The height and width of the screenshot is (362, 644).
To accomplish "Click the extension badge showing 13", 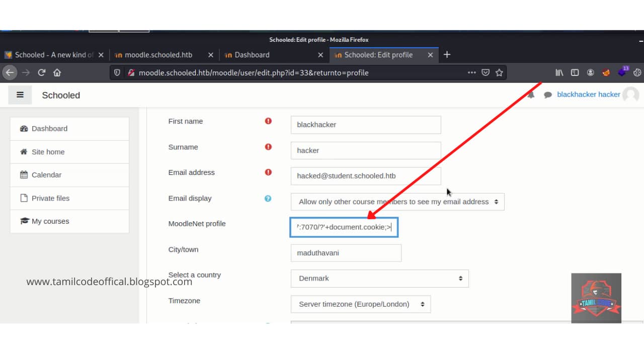I will pos(622,71).
